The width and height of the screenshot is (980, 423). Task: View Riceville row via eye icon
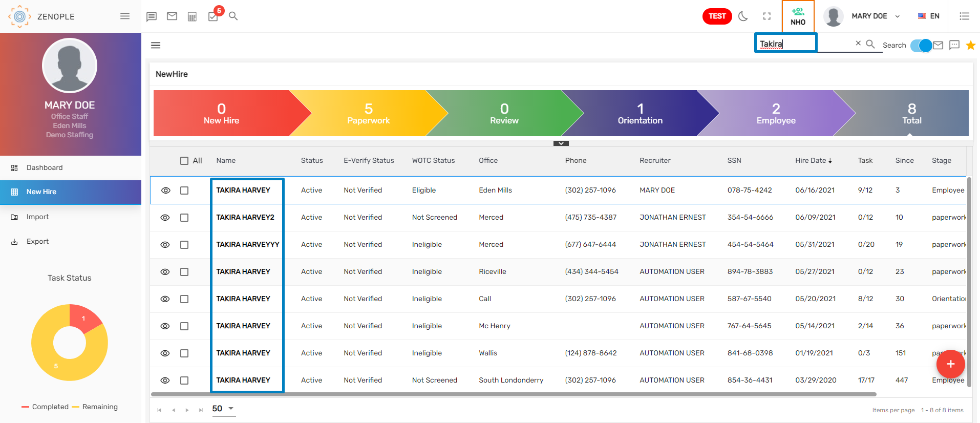click(165, 272)
